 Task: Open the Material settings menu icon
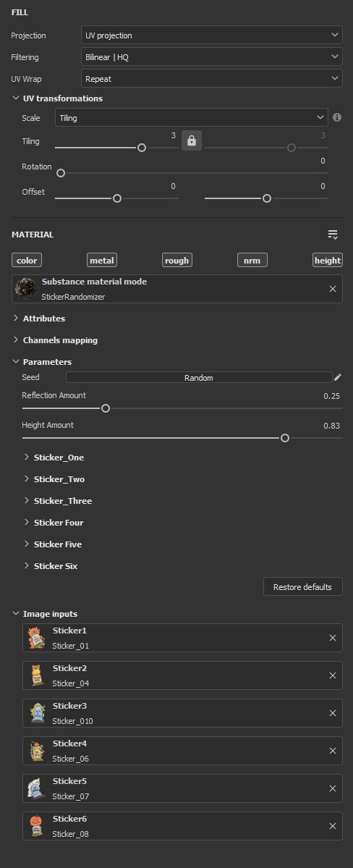(333, 235)
